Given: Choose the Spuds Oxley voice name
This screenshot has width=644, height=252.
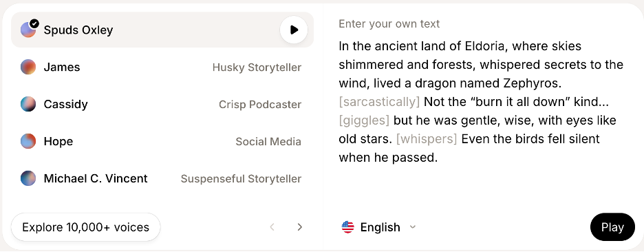Looking at the screenshot, I should 78,30.
